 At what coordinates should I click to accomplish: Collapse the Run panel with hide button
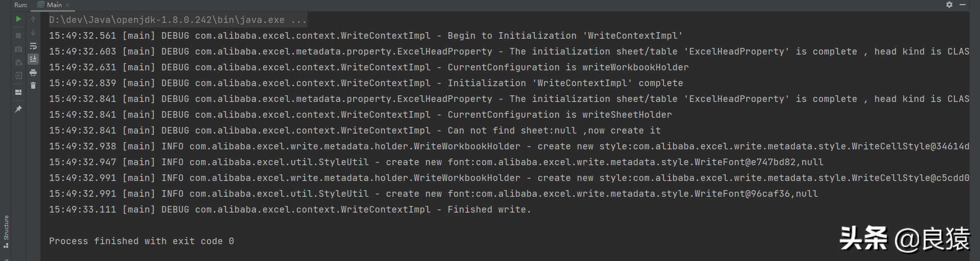coord(963,5)
